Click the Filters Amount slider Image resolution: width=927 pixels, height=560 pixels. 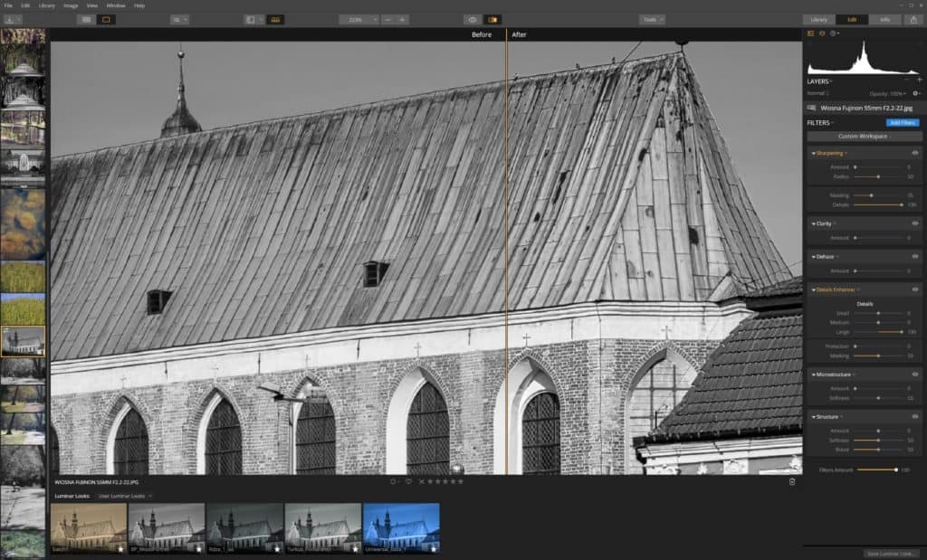pyautogui.click(x=876, y=470)
